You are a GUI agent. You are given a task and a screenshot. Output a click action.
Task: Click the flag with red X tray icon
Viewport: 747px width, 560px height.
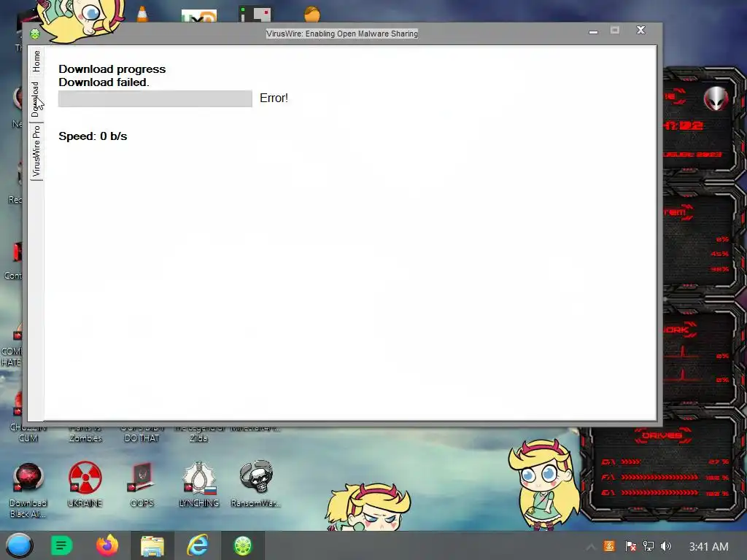pyautogui.click(x=630, y=546)
